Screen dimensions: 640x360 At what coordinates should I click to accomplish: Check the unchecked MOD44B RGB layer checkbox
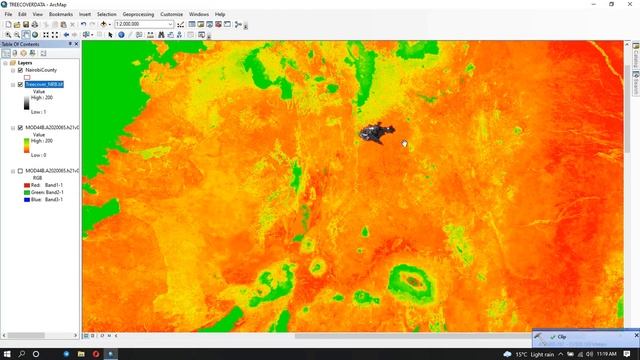(20, 171)
